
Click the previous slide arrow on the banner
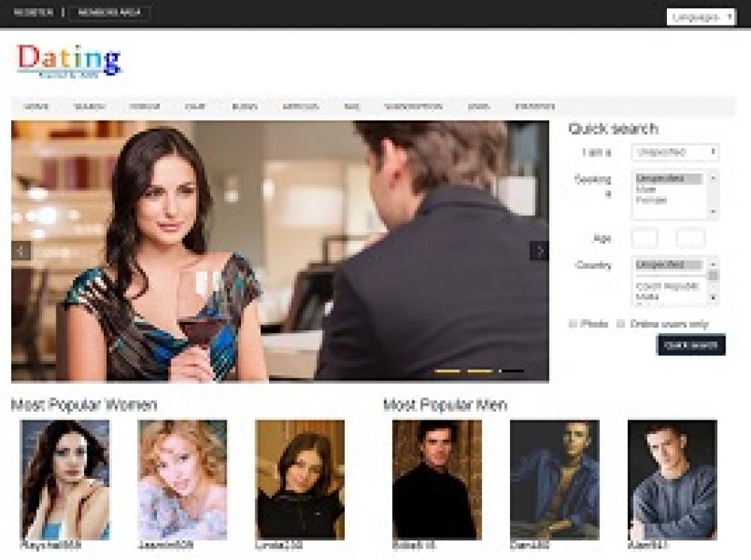click(21, 251)
